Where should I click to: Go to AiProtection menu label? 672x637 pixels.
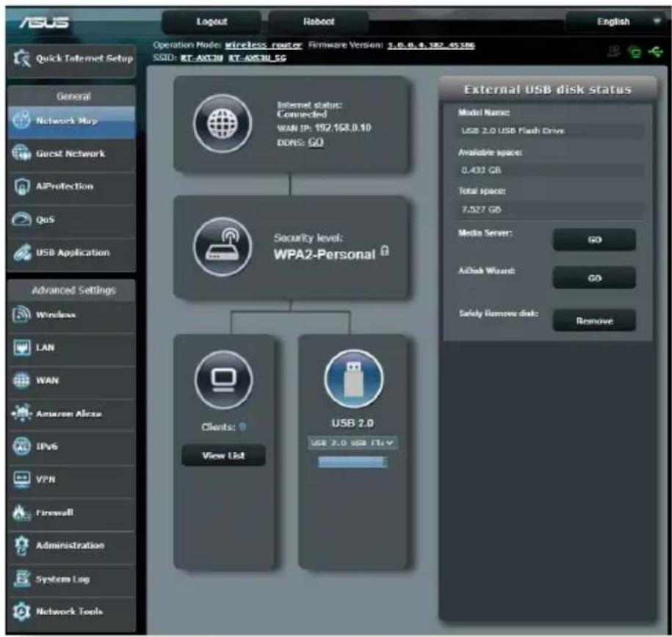pos(65,186)
